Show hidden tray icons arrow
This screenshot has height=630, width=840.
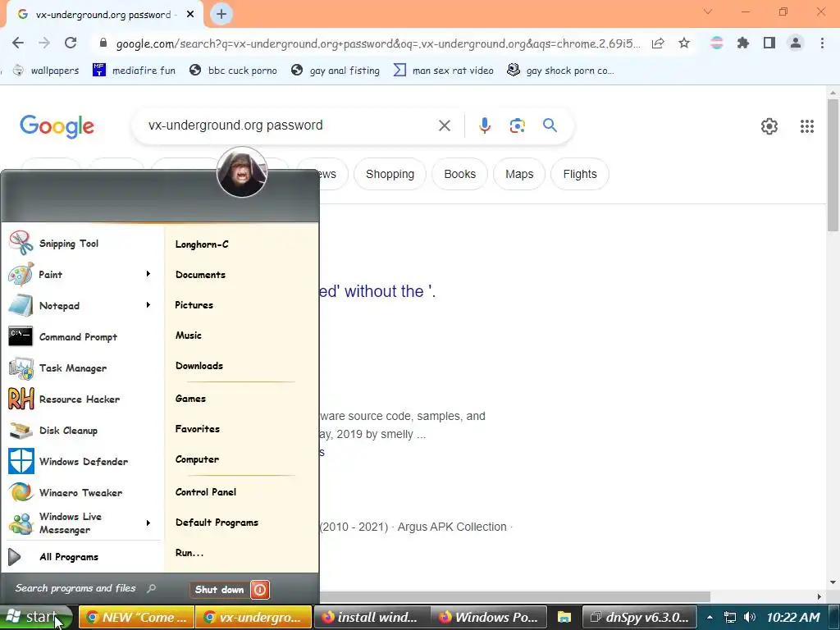(710, 617)
